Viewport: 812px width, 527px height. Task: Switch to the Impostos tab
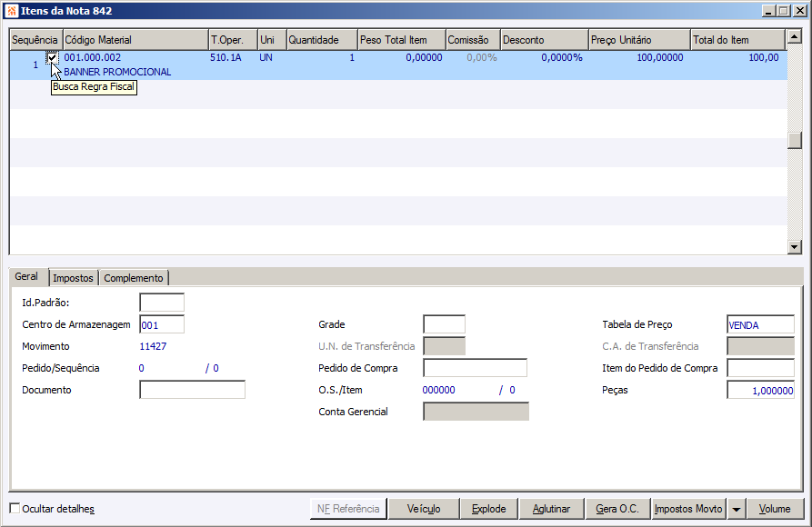(x=73, y=278)
